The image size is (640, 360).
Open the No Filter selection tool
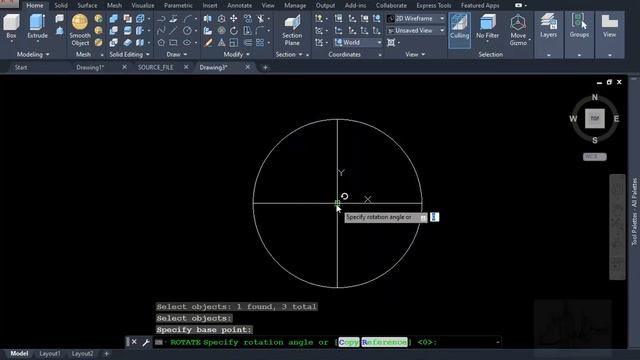(x=487, y=28)
